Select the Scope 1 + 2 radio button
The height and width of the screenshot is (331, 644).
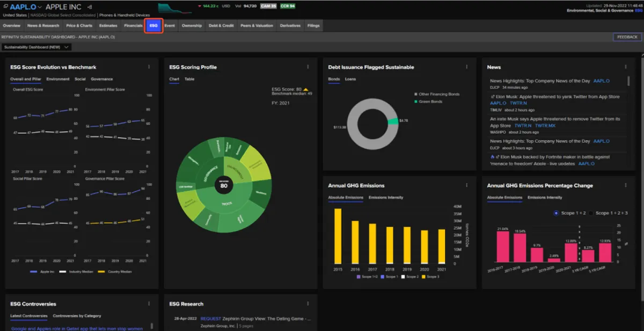pyautogui.click(x=557, y=213)
